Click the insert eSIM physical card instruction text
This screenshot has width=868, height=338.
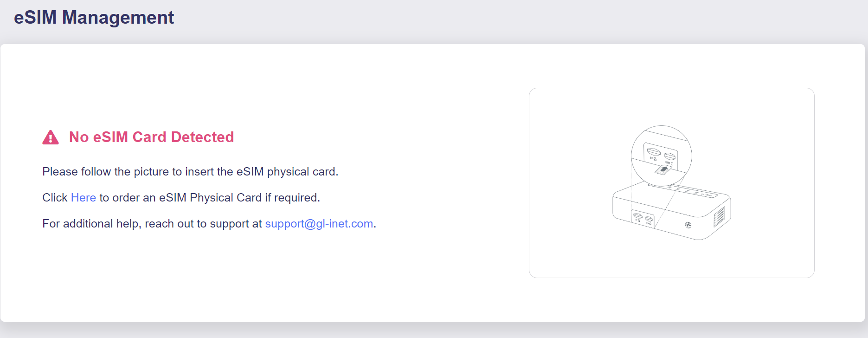tap(190, 172)
